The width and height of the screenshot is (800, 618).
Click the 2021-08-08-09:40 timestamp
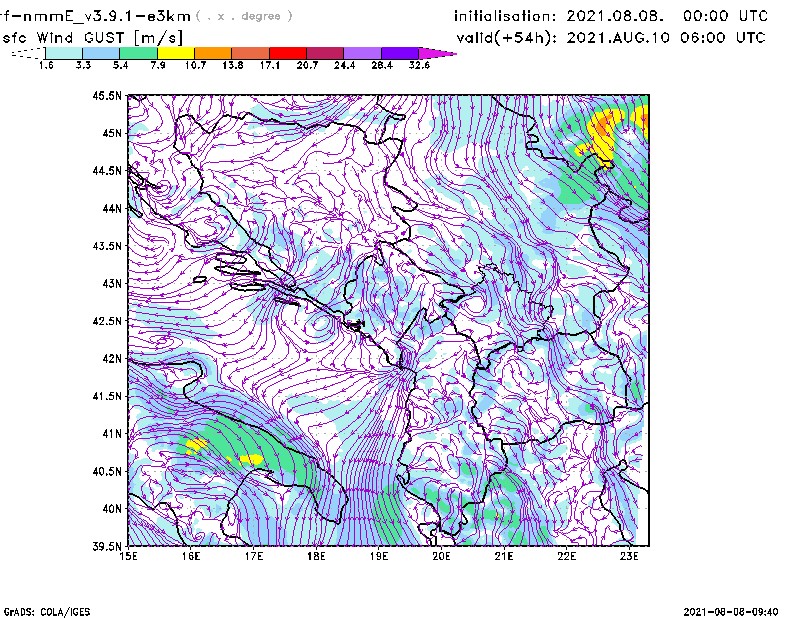[731, 612]
